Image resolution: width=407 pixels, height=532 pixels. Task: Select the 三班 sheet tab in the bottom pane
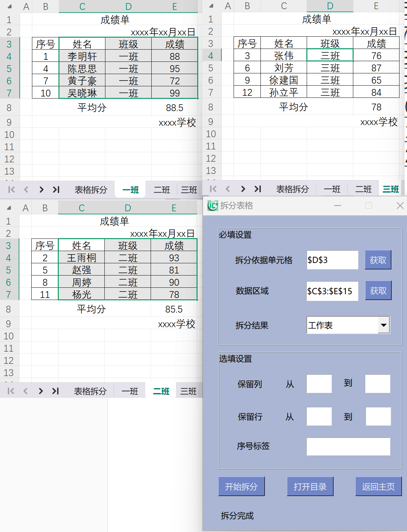click(188, 391)
